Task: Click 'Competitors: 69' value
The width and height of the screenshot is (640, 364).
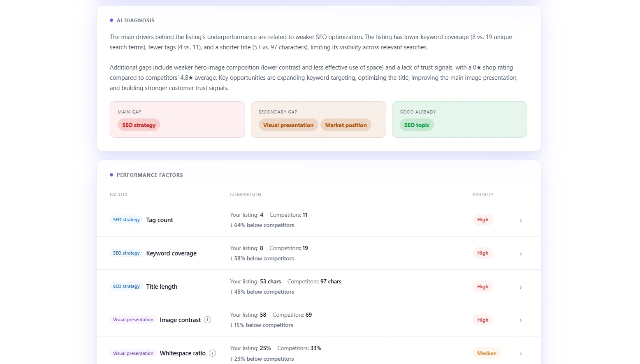Action: click(292, 315)
